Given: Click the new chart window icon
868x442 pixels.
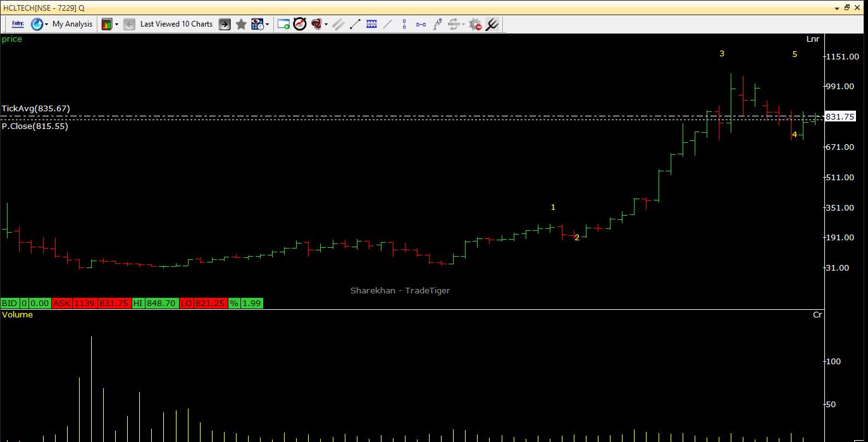Looking at the screenshot, I should (283, 24).
